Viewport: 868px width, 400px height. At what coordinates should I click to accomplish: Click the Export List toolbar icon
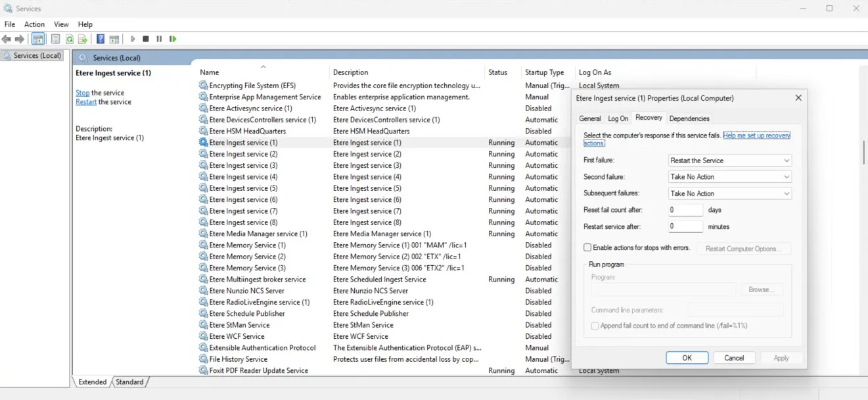click(x=83, y=39)
